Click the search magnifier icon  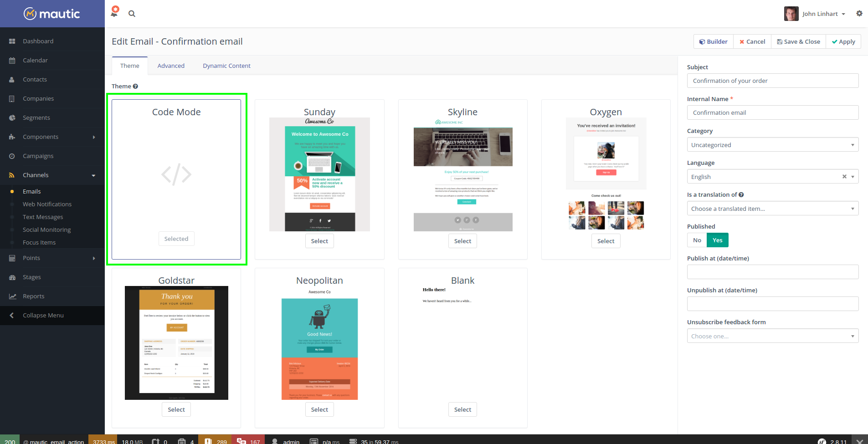coord(132,14)
